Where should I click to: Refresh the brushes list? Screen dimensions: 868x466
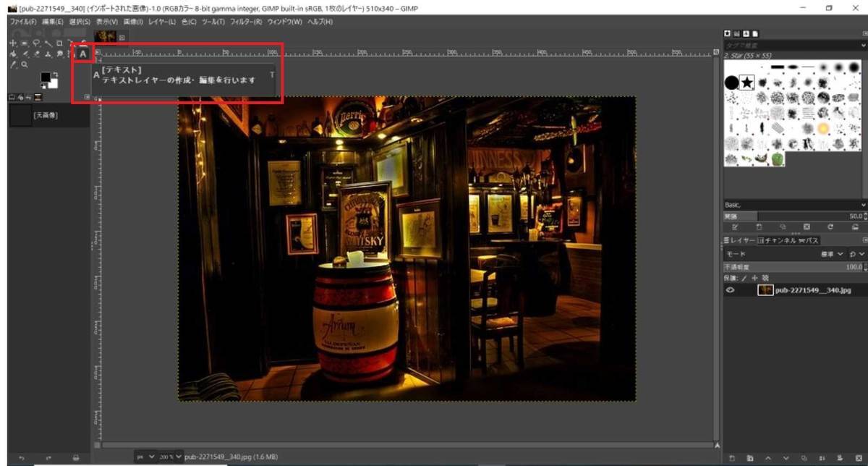(x=830, y=227)
